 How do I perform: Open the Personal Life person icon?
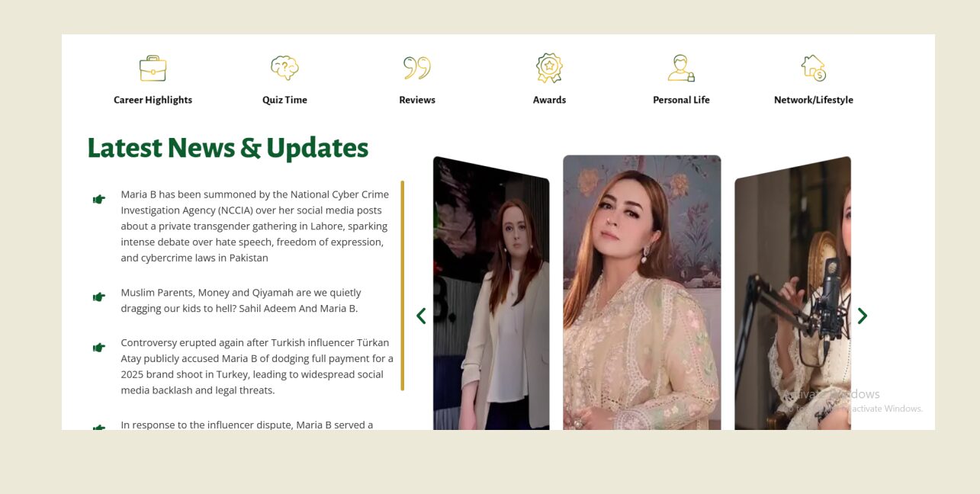(x=681, y=68)
